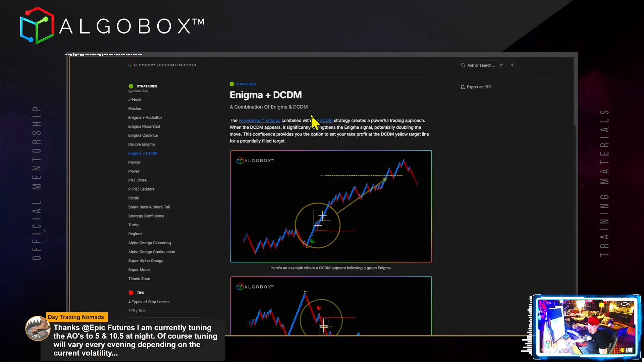Open the Ask or search field
The height and width of the screenshot is (362, 644).
point(487,65)
